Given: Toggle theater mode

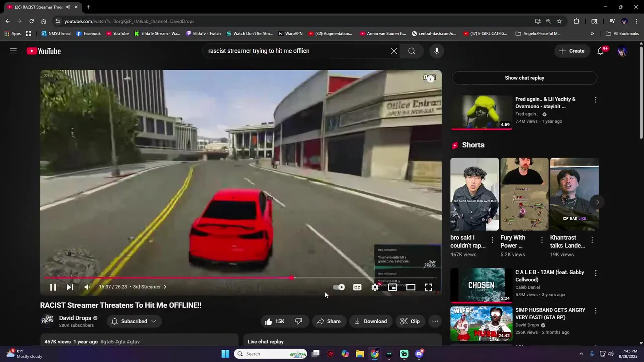Looking at the screenshot, I should (411, 287).
